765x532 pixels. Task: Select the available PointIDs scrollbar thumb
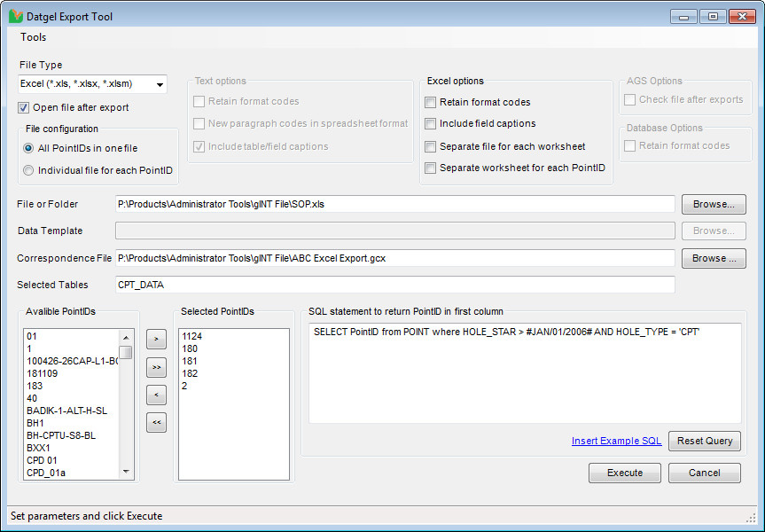126,352
